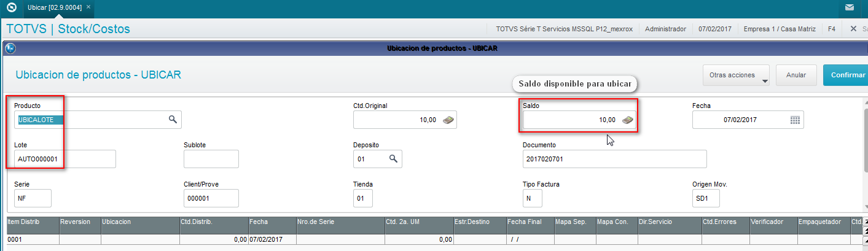Click the header date 07/02/2017
The image size is (868, 251).
[x=714, y=29]
